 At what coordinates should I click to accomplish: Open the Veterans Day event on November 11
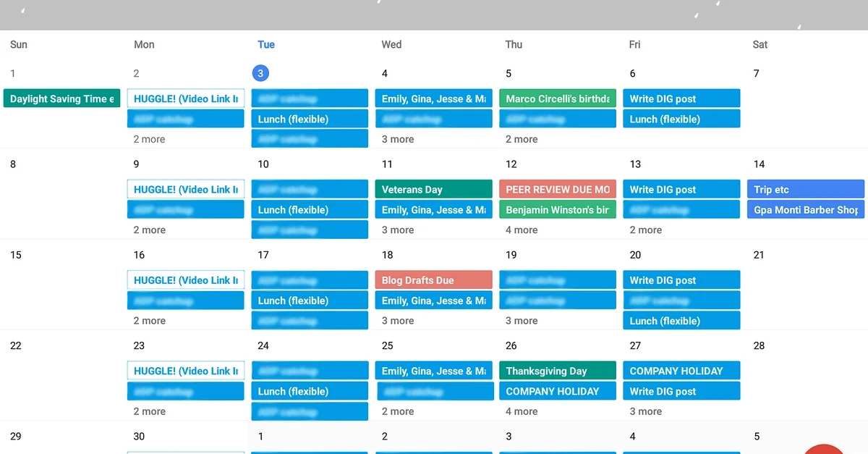pyautogui.click(x=433, y=189)
